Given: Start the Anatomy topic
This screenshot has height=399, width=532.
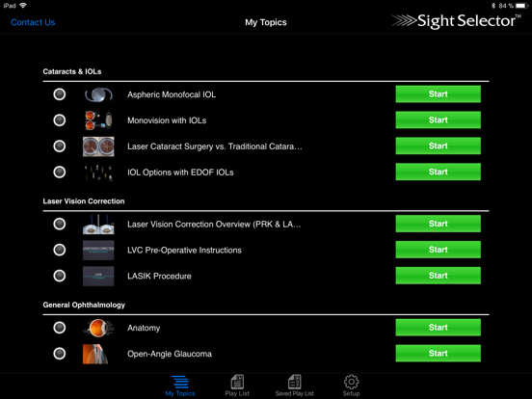Looking at the screenshot, I should [x=438, y=328].
